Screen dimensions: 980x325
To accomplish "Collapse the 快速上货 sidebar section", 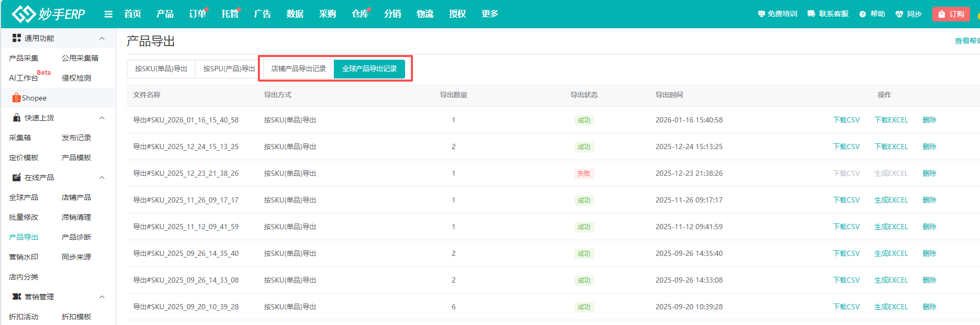I will [x=102, y=118].
